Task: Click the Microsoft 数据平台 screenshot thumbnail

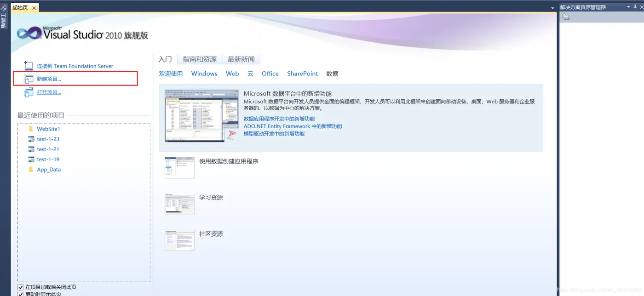Action: (201, 116)
